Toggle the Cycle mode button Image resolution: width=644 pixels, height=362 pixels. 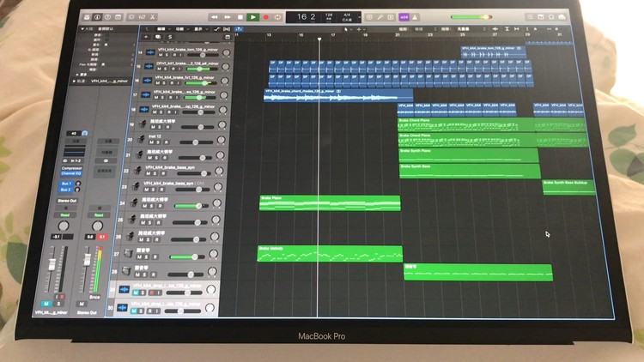(x=279, y=16)
